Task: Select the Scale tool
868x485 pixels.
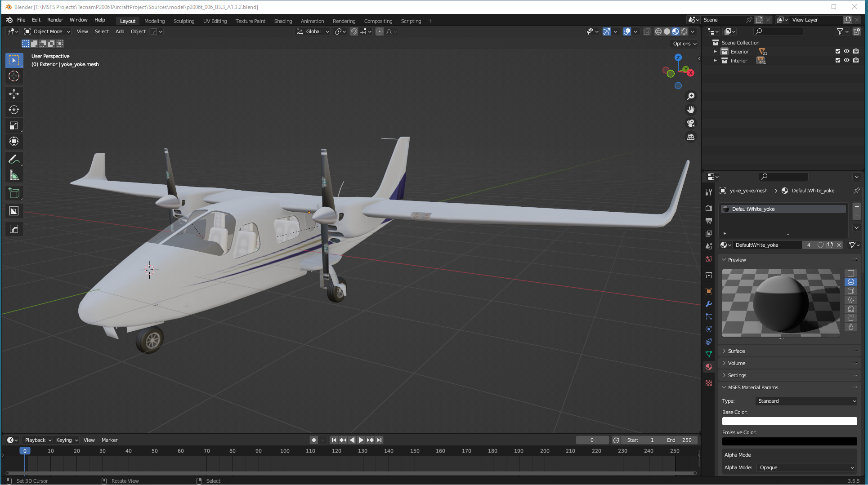Action: pos(14,126)
